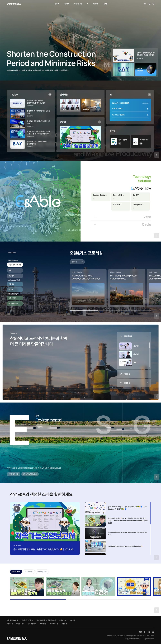Click the #지속가능경영보고서 hashtag button
Viewport: 161px width, 644px height.
pos(30,474)
